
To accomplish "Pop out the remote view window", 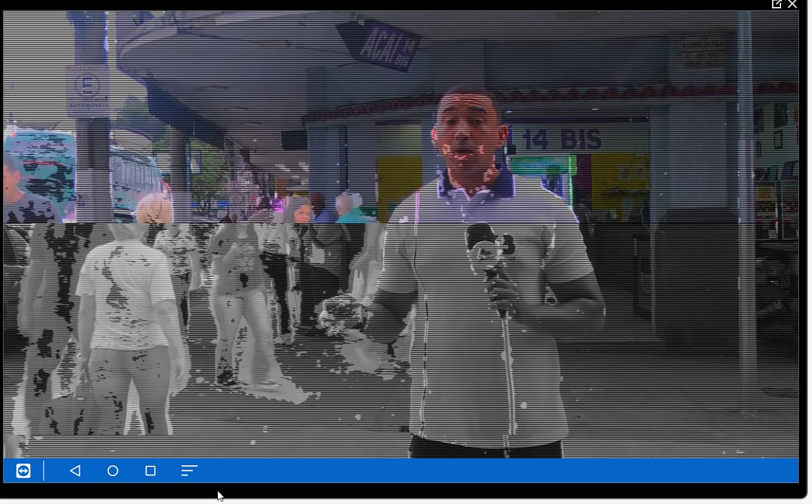I will click(x=776, y=4).
